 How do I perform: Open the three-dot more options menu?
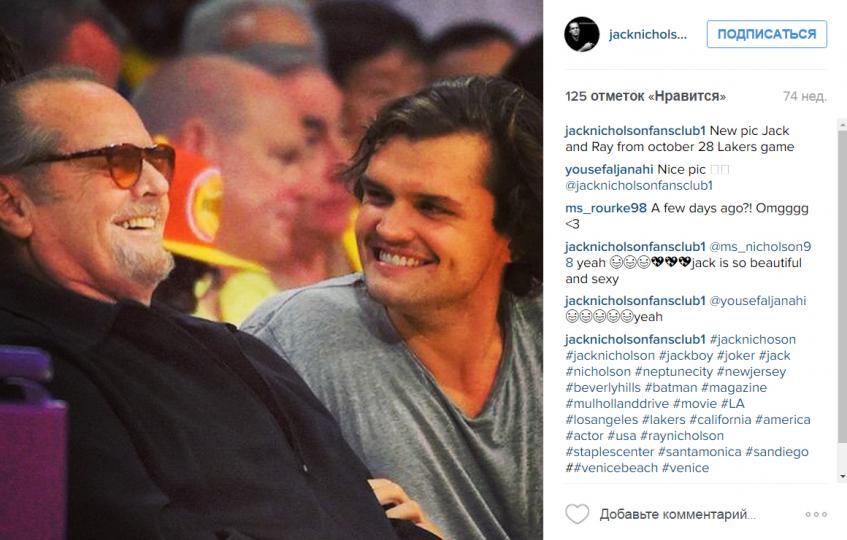pos(816,515)
